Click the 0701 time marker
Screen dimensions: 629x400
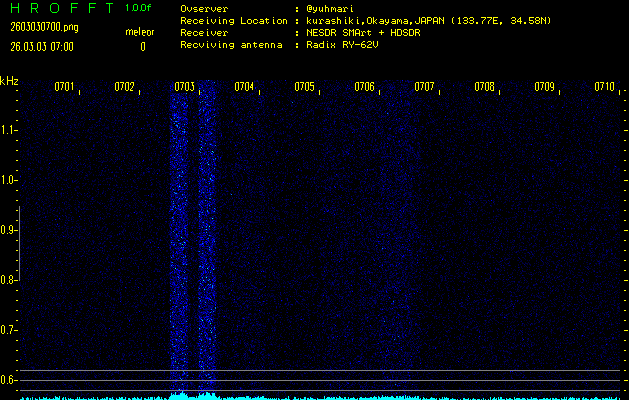point(65,87)
